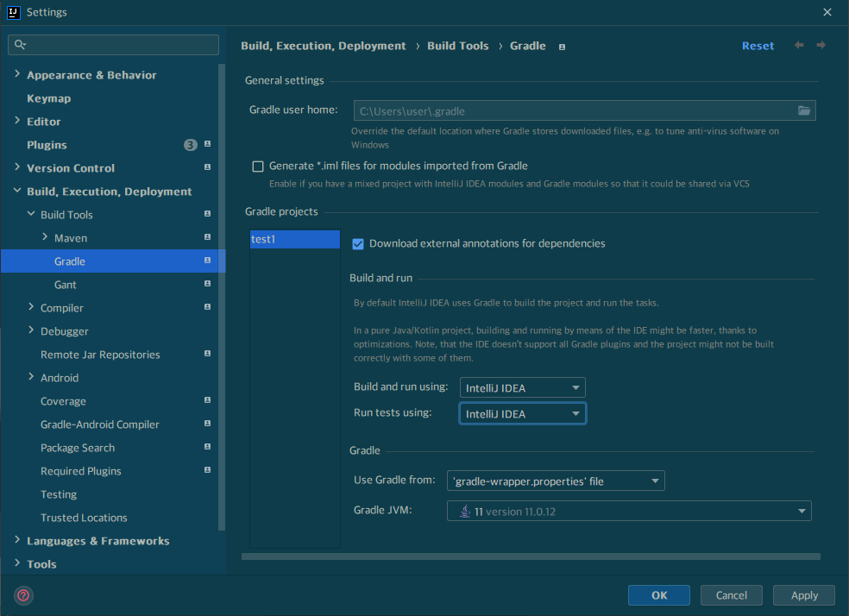This screenshot has height=616, width=849.
Task: Click the folder browse icon for Gradle user home
Action: click(x=804, y=110)
